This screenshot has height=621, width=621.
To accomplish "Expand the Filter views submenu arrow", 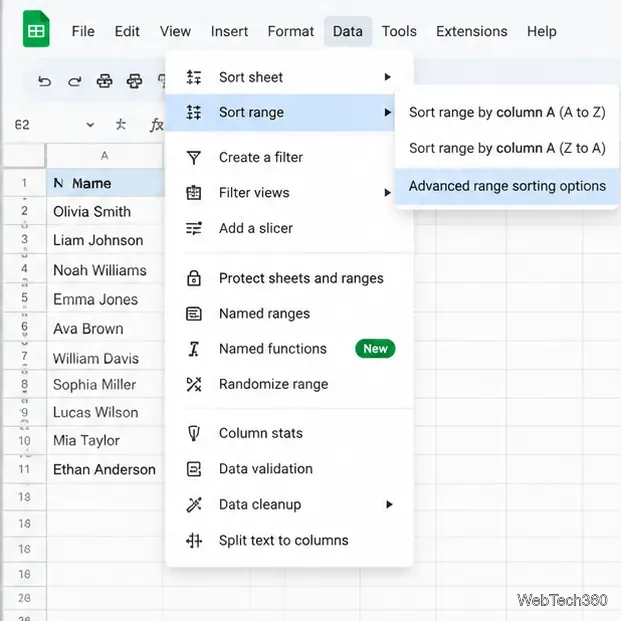I will pos(388,193).
